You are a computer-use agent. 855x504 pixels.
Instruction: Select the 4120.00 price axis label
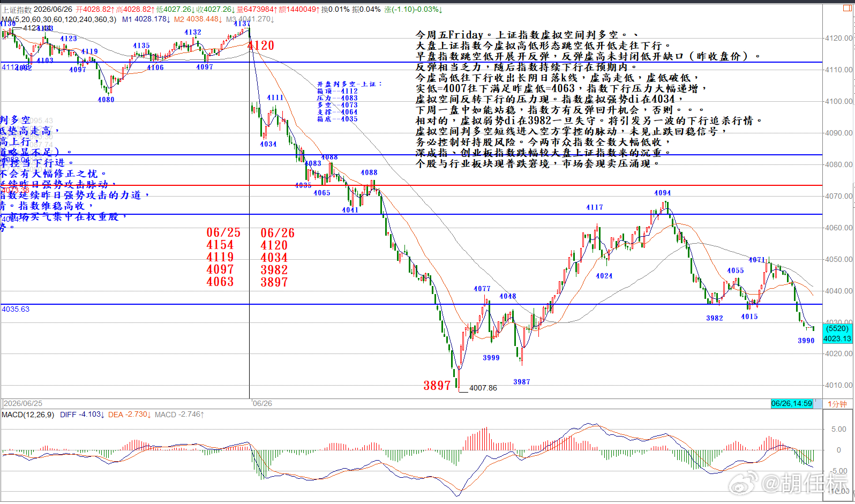pyautogui.click(x=839, y=38)
